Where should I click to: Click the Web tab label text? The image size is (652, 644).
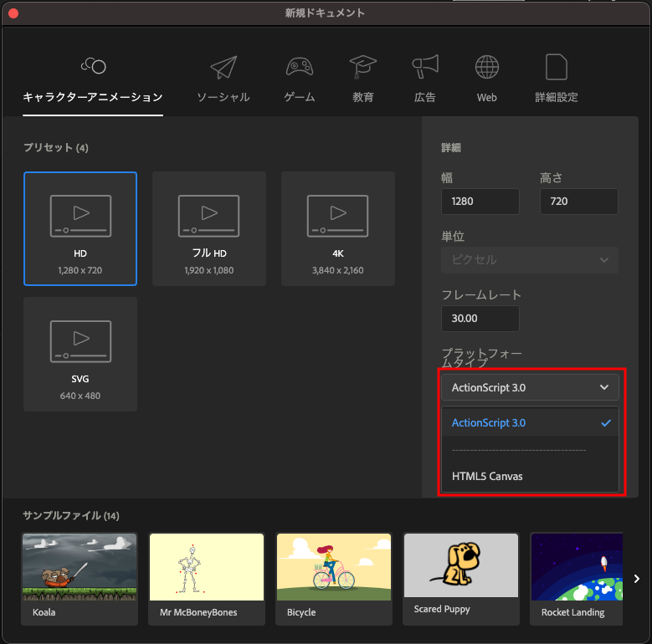click(x=487, y=98)
